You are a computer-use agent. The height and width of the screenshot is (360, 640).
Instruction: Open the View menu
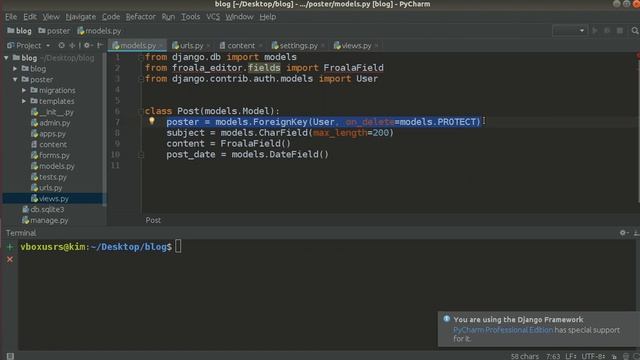(51, 17)
